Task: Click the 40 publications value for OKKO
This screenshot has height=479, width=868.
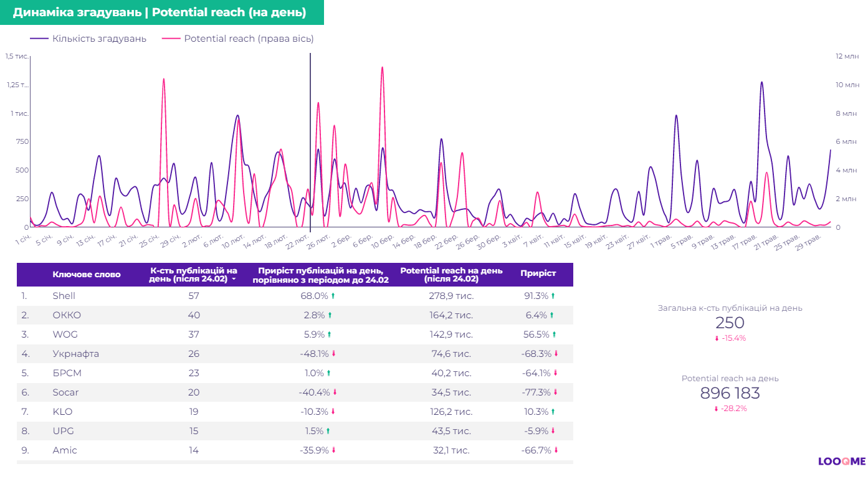Action: [194, 315]
